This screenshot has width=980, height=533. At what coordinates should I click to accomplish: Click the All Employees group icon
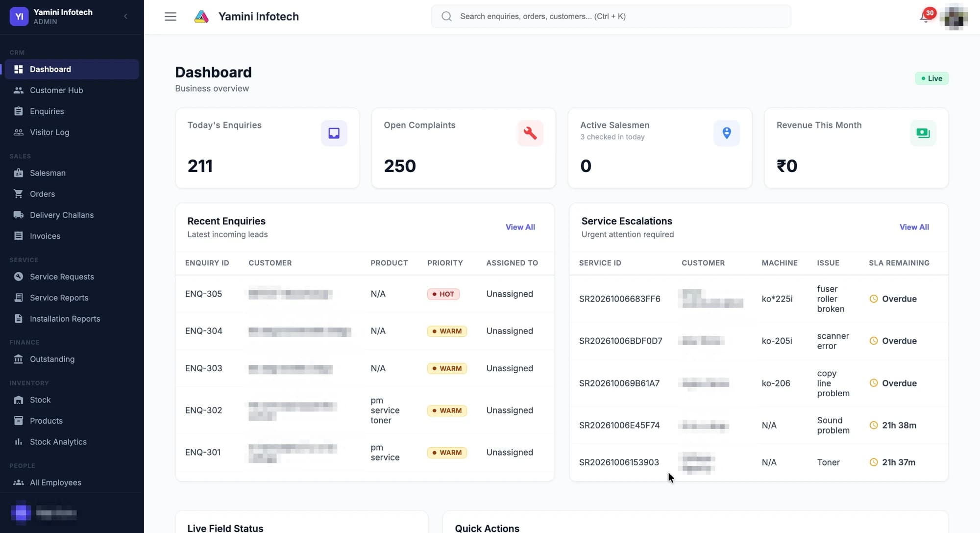[19, 482]
